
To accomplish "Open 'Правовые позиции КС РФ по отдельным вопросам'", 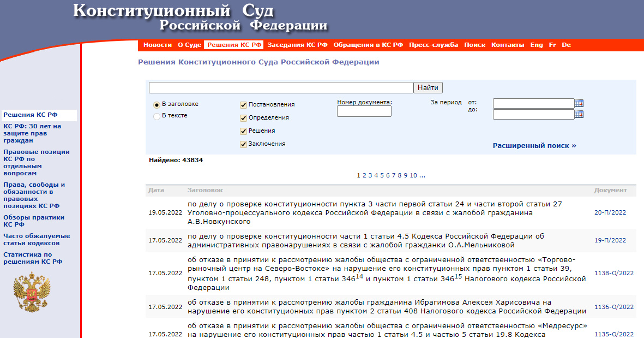I will [x=37, y=162].
